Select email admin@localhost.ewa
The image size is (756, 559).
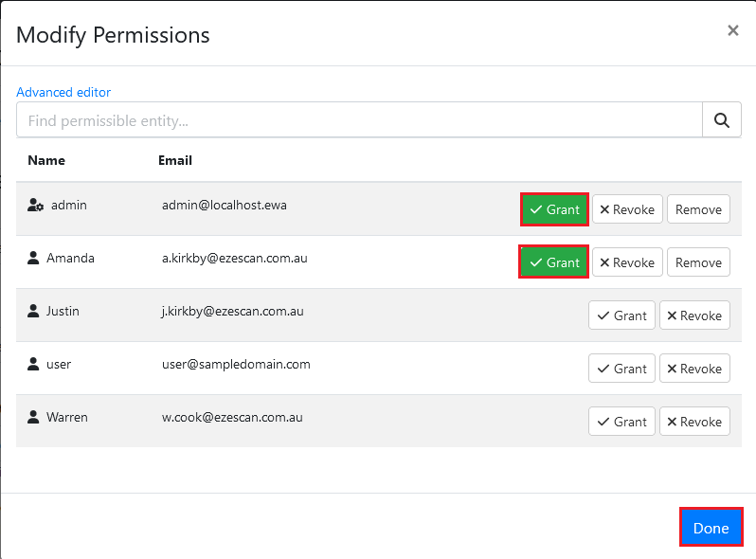tap(225, 206)
